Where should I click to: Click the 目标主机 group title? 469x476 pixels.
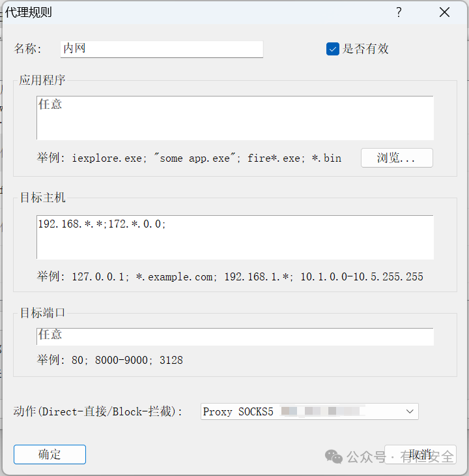43,198
